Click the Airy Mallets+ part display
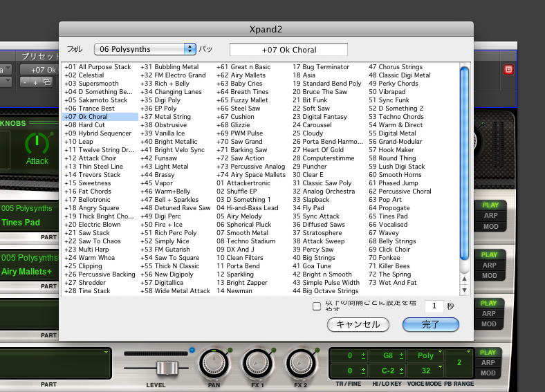 click(x=29, y=265)
